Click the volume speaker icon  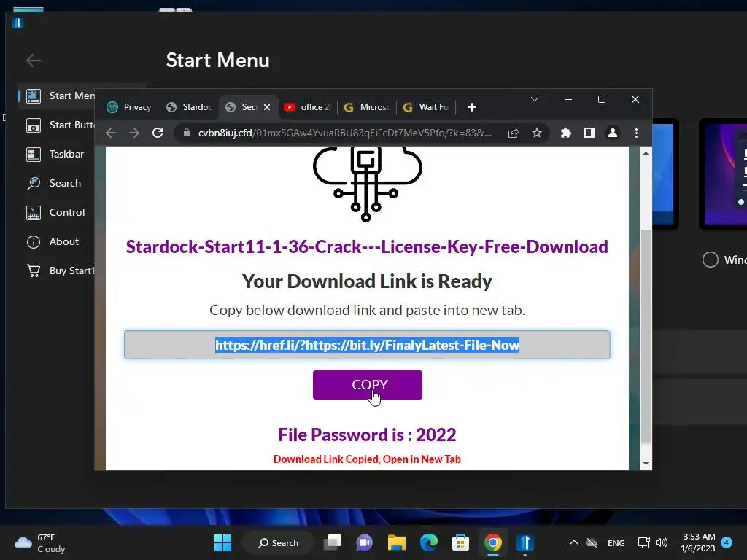coord(661,542)
